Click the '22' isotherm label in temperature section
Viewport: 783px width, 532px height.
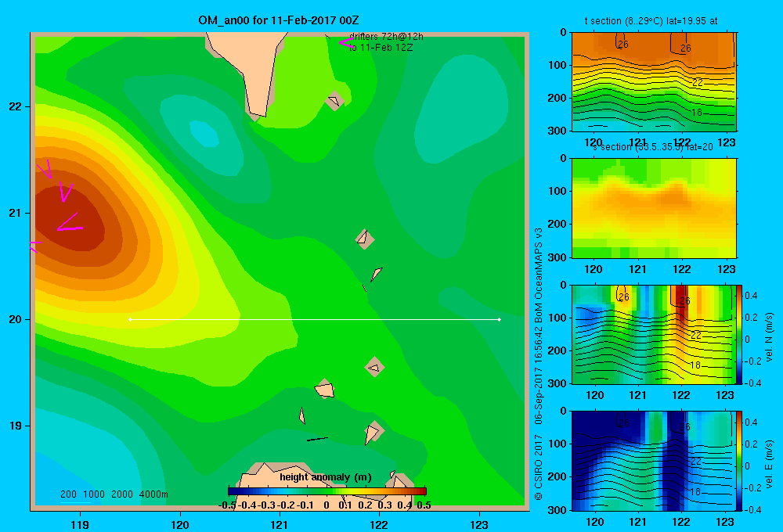698,82
